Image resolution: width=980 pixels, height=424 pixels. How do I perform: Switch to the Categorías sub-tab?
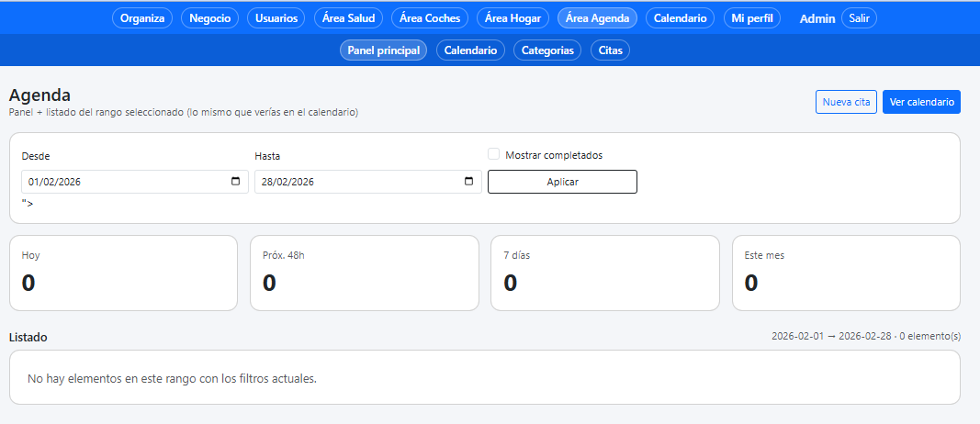[547, 50]
